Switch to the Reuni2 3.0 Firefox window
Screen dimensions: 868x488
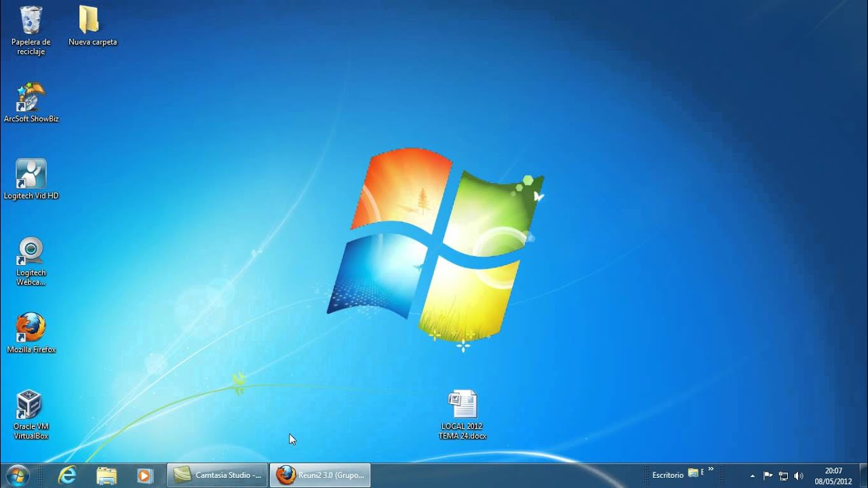tap(320, 475)
